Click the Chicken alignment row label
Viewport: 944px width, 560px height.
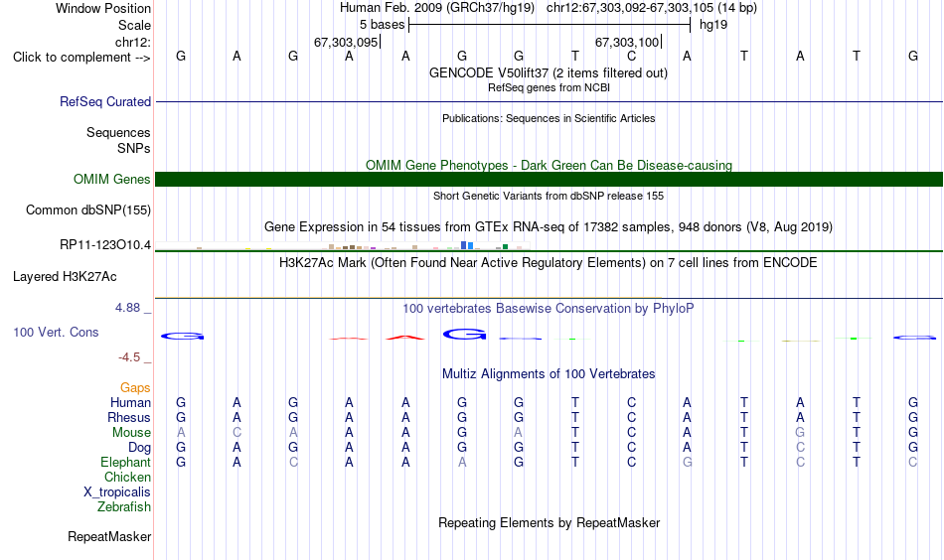click(x=127, y=477)
